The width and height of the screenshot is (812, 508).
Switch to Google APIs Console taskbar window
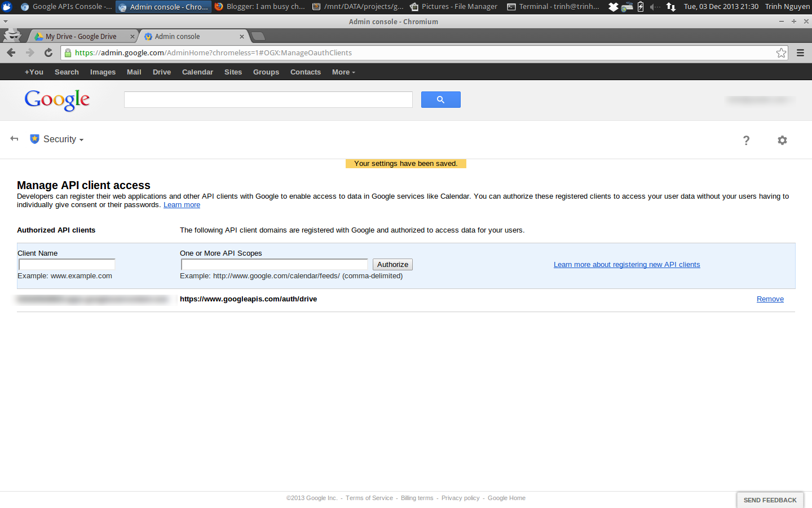(67, 7)
